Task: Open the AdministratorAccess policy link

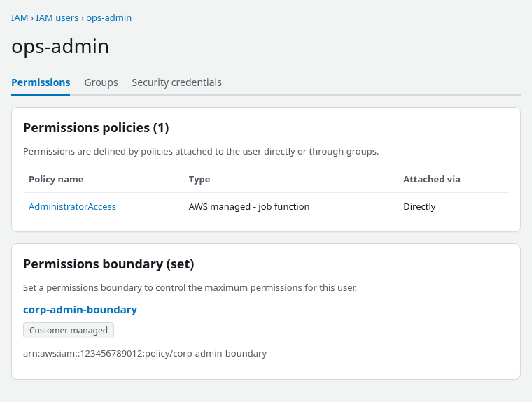Action: tap(72, 207)
